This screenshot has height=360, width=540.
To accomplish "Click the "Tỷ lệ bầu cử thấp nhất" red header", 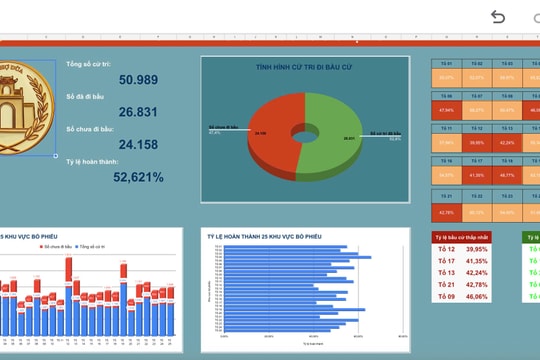I will click(461, 237).
